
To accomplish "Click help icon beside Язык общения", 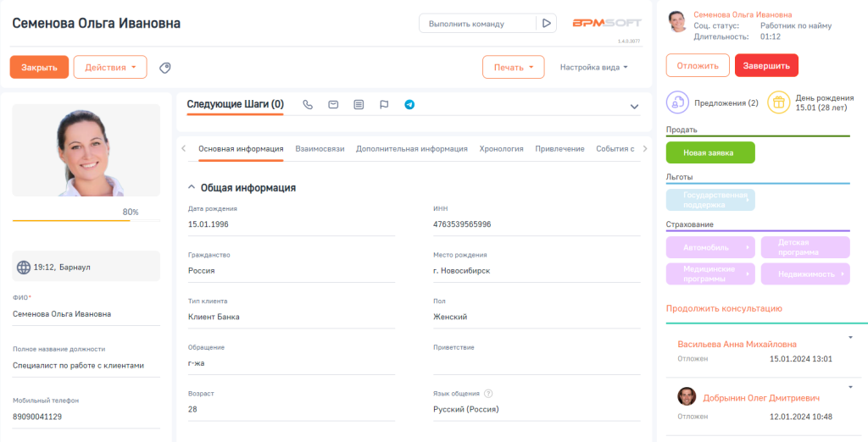I will [489, 394].
